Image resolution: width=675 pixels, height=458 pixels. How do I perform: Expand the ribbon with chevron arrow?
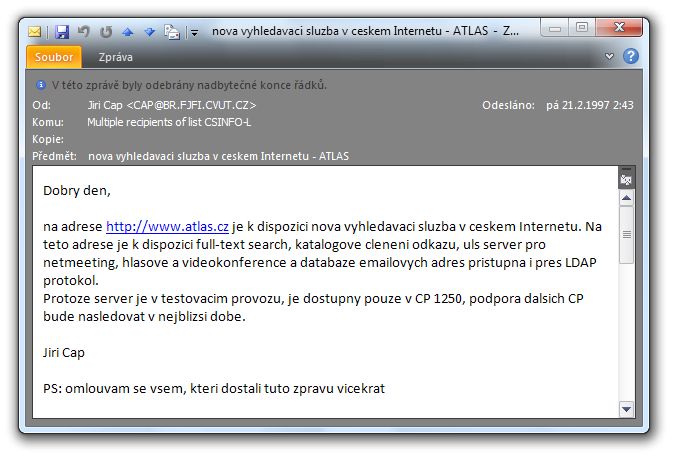click(x=609, y=56)
